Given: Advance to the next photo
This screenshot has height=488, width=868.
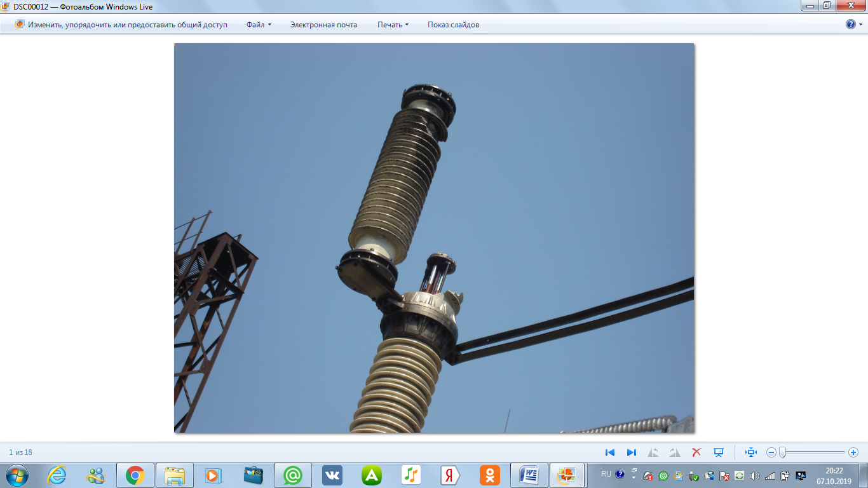Looking at the screenshot, I should click(x=632, y=452).
